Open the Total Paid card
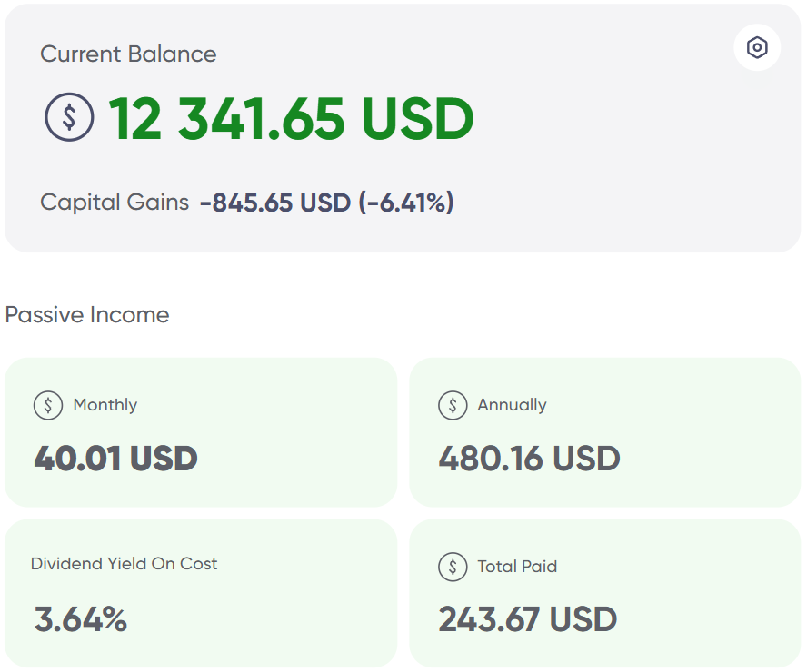Viewport: 807px width, 672px height. tap(604, 593)
